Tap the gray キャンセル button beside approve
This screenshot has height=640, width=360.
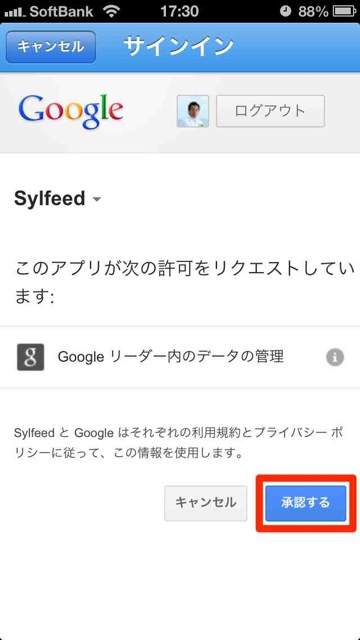click(206, 503)
